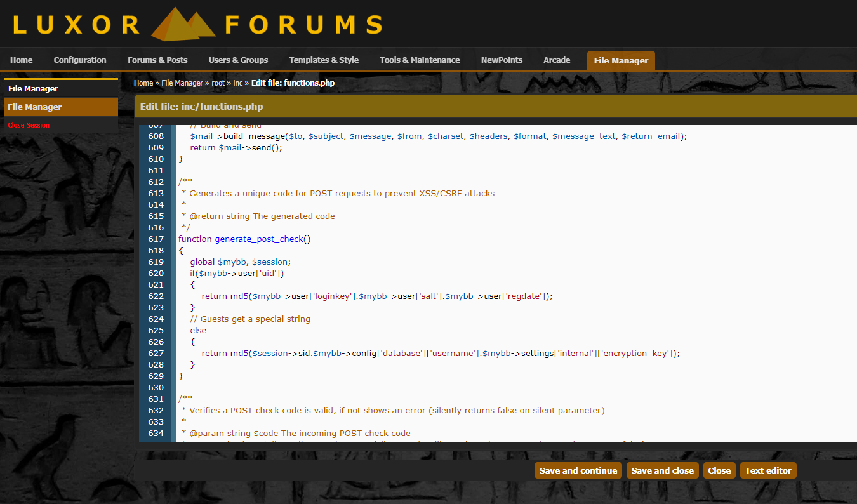Click the File Manager sidebar heading
The image size is (857, 504).
point(33,89)
